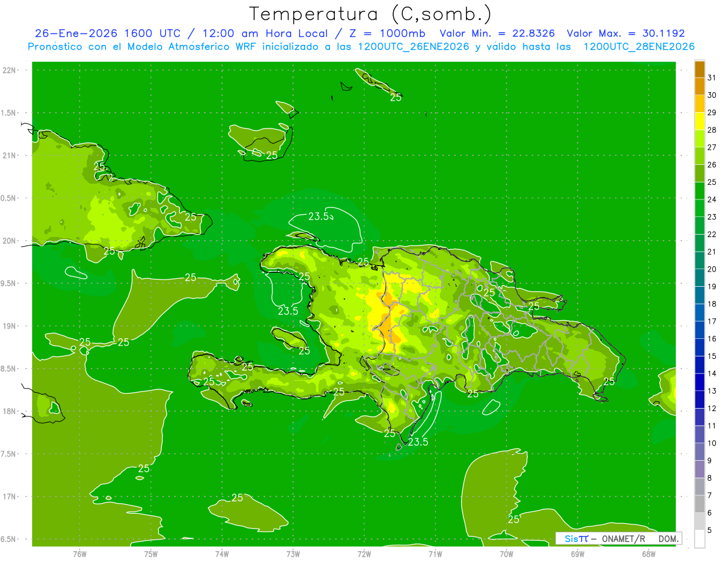Click the legend swatch between 29 and 30
728x562 pixels.
coord(699,104)
